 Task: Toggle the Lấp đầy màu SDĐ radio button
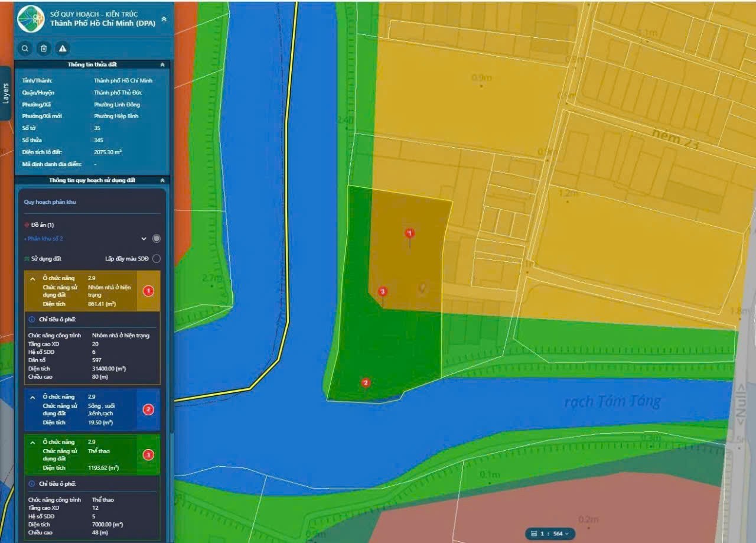click(x=156, y=259)
